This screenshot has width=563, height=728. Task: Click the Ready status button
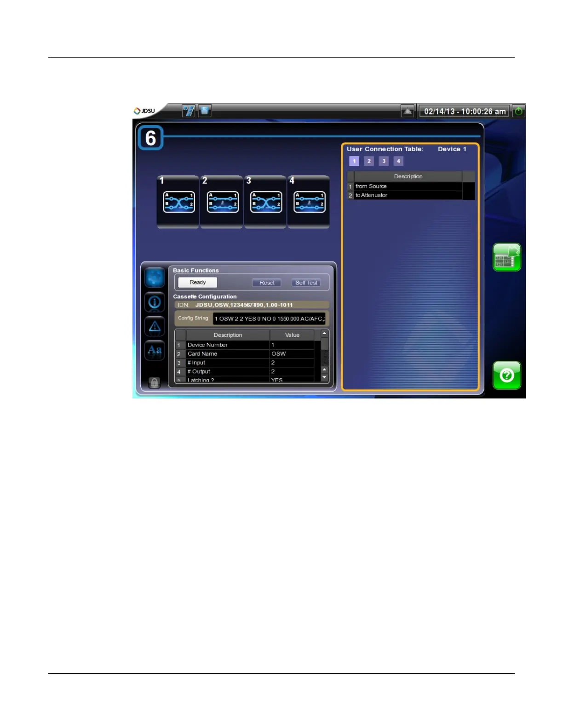[x=197, y=282]
